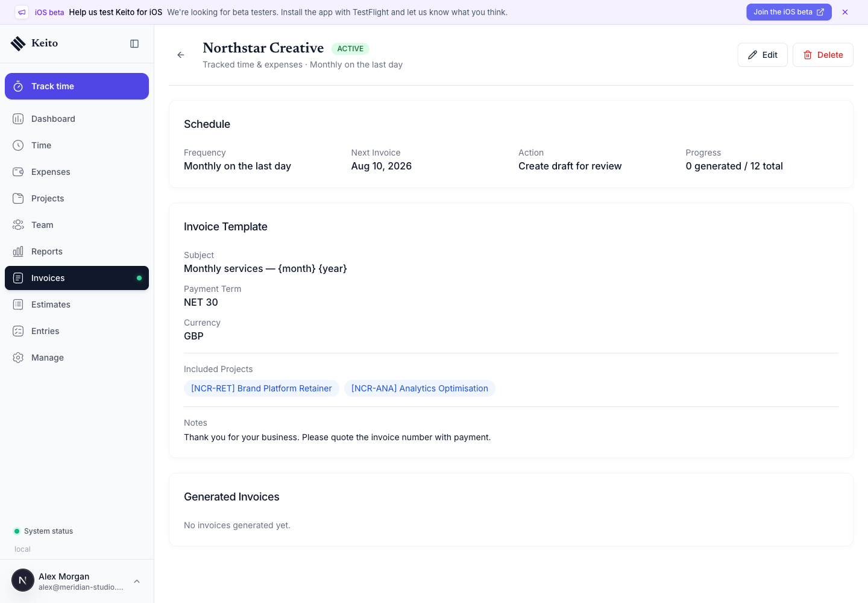
Task: Open the NCR-ANA Analytics Optimisation project
Action: (x=420, y=388)
